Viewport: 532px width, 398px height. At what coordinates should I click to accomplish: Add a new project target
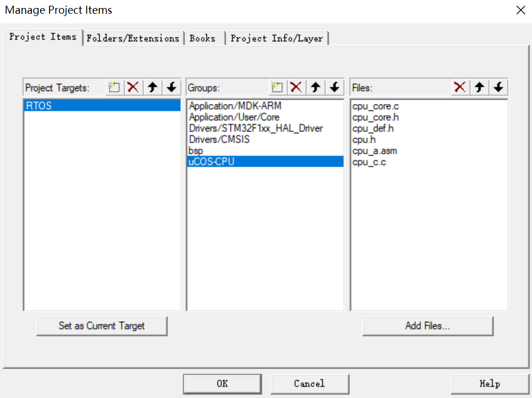pyautogui.click(x=114, y=87)
